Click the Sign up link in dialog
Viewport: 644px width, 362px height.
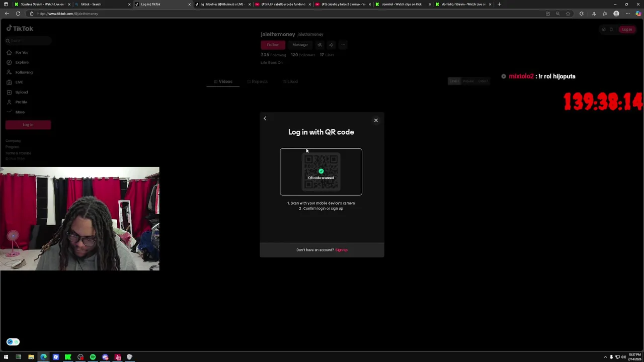point(341,250)
